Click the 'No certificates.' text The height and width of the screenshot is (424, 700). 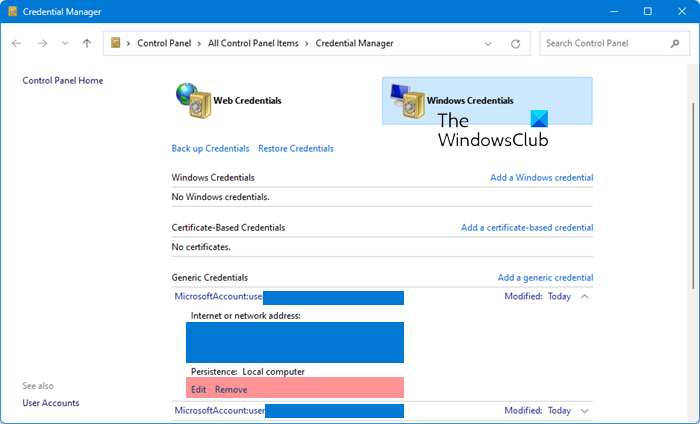tap(201, 247)
